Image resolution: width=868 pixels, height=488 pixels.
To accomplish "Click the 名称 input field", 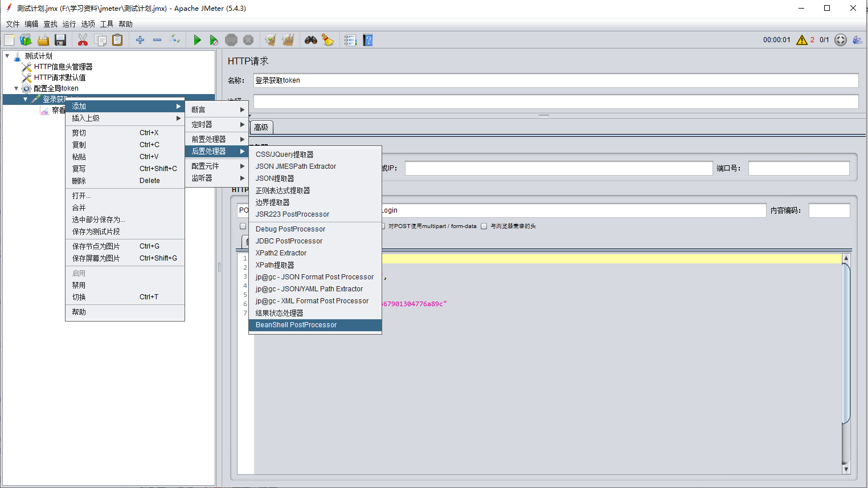I will pyautogui.click(x=556, y=80).
